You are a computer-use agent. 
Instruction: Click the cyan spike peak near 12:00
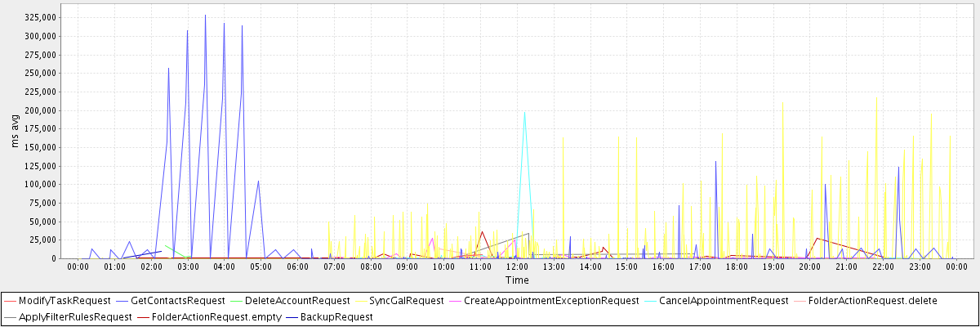click(524, 112)
